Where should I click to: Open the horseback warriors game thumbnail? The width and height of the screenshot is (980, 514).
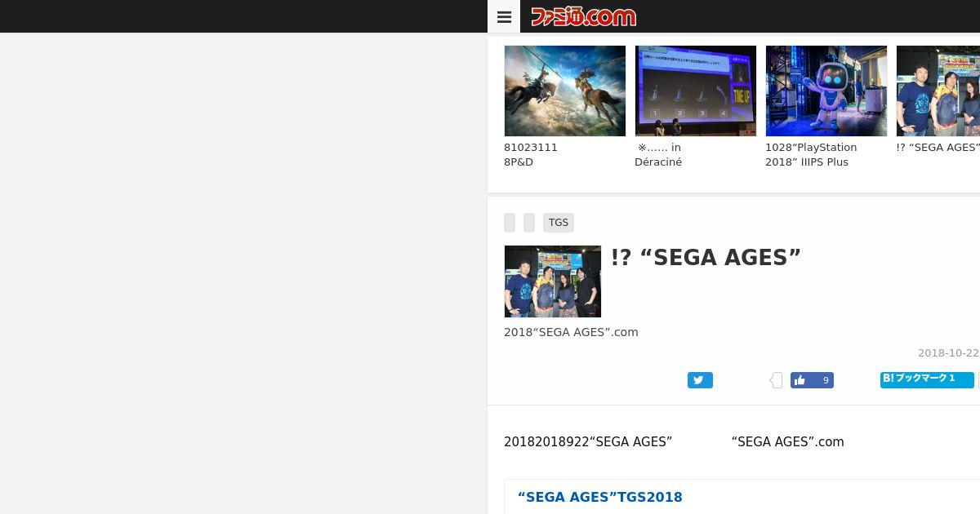[565, 91]
